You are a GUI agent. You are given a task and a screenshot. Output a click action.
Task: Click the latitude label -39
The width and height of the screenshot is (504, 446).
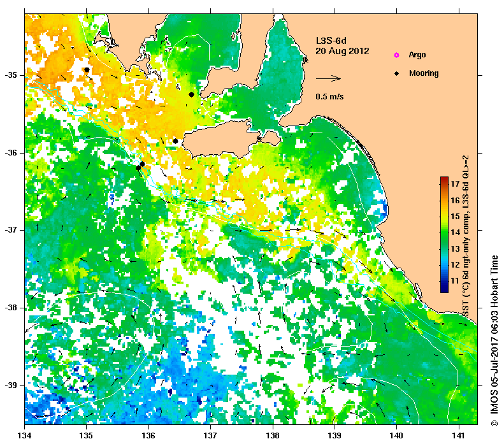[x=11, y=385]
